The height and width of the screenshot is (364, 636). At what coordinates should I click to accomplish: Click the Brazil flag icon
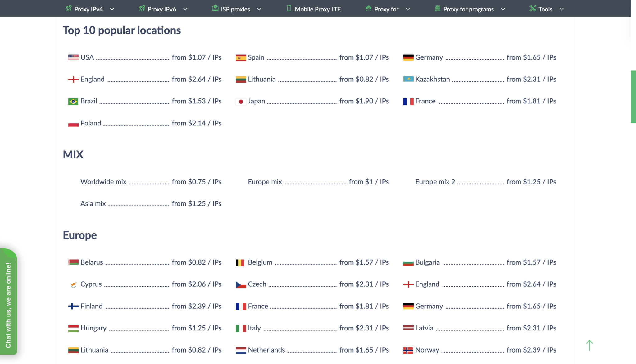tap(73, 101)
